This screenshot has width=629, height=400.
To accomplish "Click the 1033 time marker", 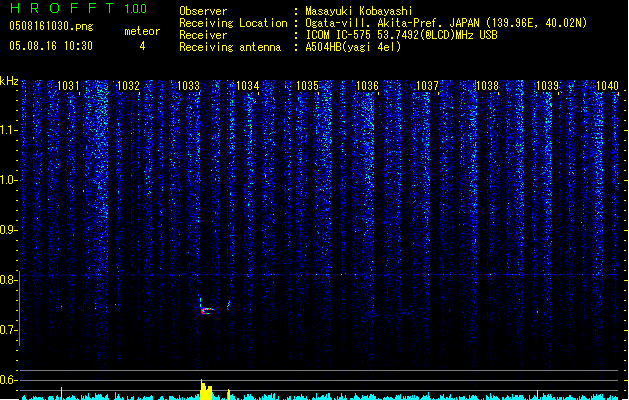I will coord(188,86).
